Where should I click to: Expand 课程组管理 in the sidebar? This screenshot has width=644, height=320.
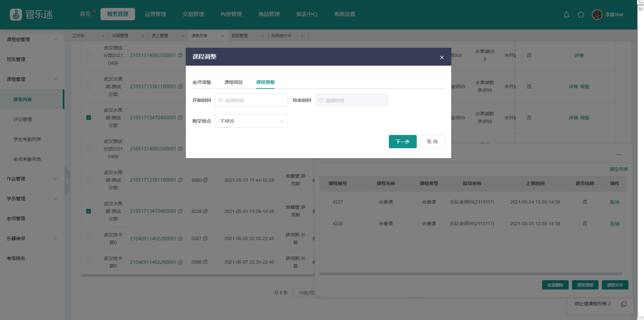pyautogui.click(x=32, y=39)
